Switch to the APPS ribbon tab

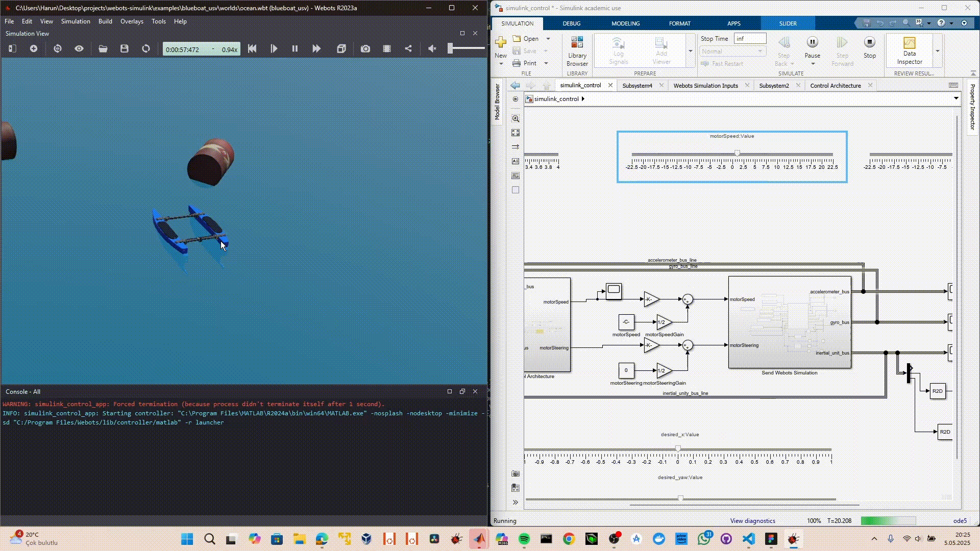(x=734, y=23)
